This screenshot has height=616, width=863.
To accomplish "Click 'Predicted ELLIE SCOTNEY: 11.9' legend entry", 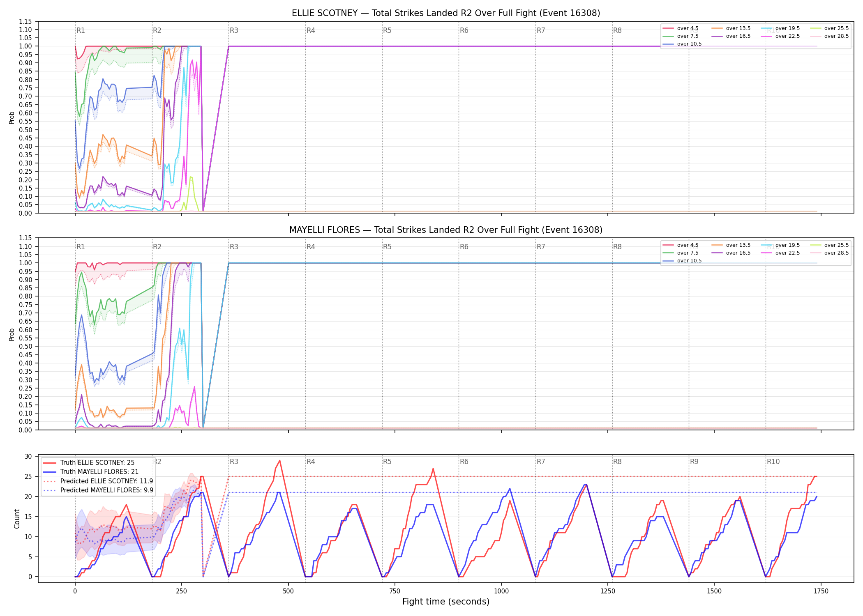I will coord(98,481).
